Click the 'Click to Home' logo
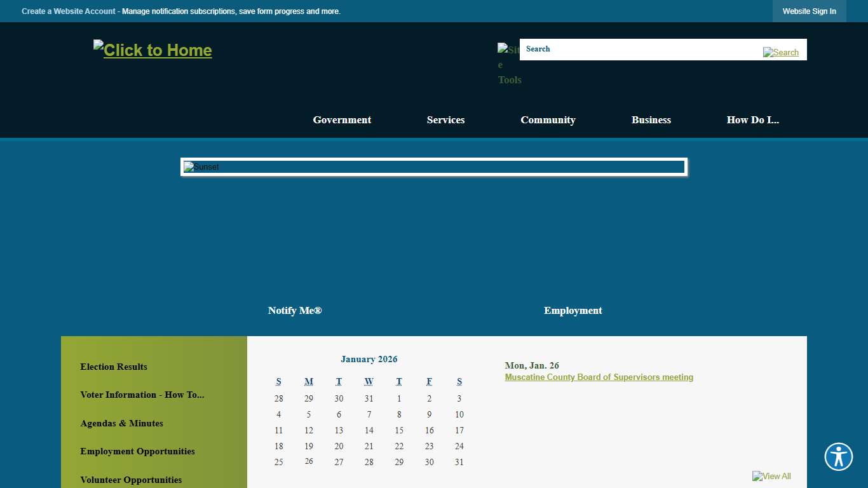This screenshot has width=868, height=488. pyautogui.click(x=153, y=50)
